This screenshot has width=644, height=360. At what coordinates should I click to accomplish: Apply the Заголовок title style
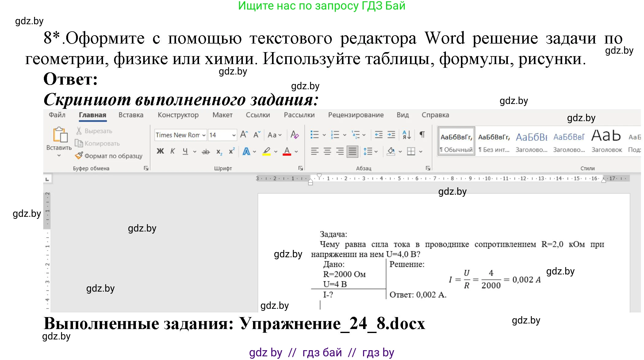pos(607,141)
